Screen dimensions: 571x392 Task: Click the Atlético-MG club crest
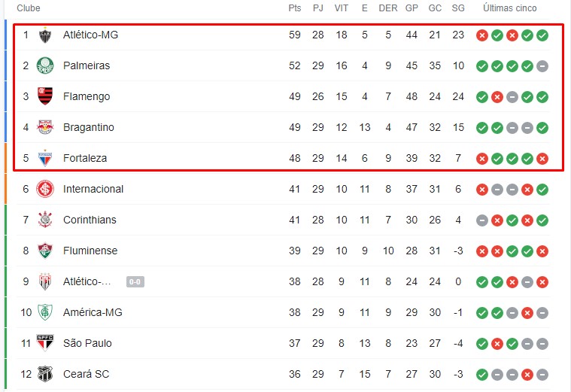45,35
